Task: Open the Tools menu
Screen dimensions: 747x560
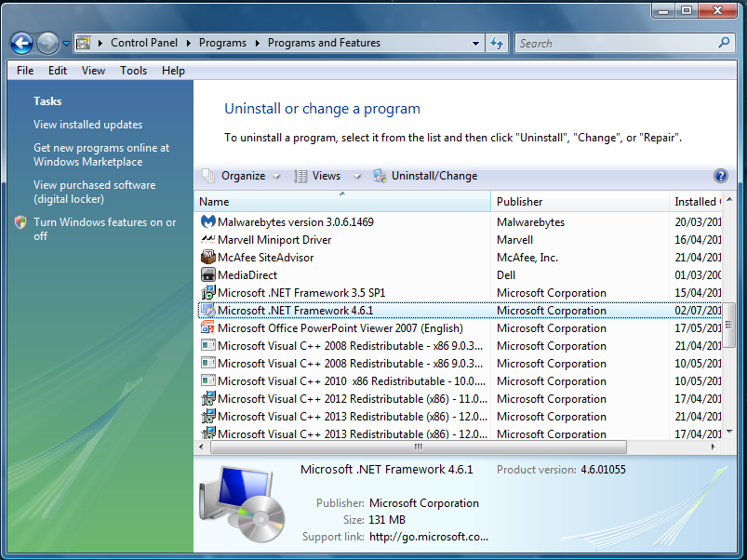Action: pos(133,71)
